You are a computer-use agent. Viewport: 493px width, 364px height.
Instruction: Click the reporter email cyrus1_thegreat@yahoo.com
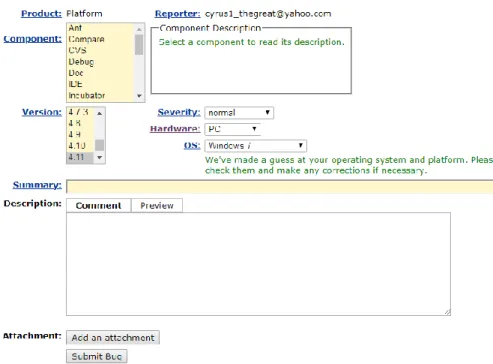click(268, 14)
